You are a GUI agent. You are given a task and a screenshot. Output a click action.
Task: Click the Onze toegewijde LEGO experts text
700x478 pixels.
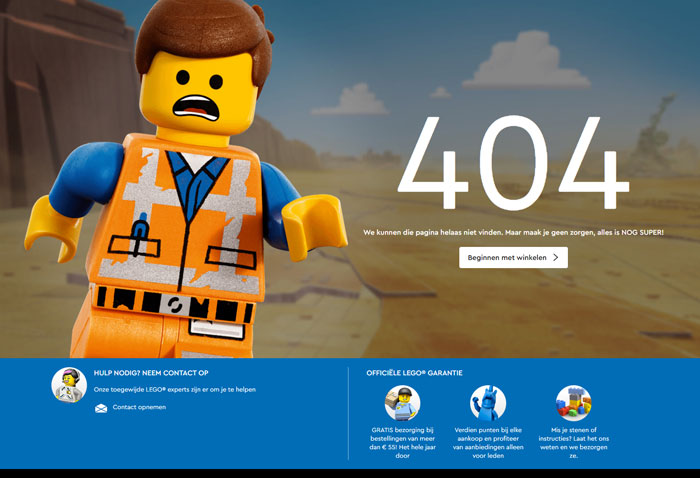[x=175, y=390]
